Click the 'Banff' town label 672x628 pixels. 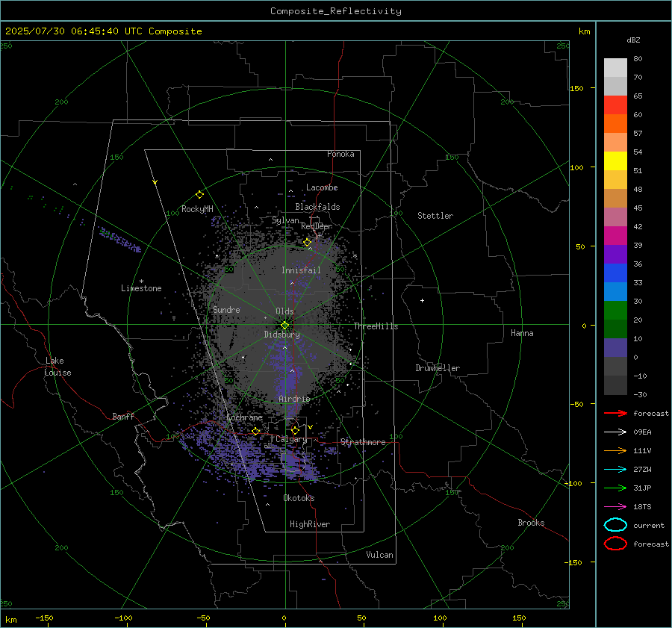pyautogui.click(x=123, y=417)
